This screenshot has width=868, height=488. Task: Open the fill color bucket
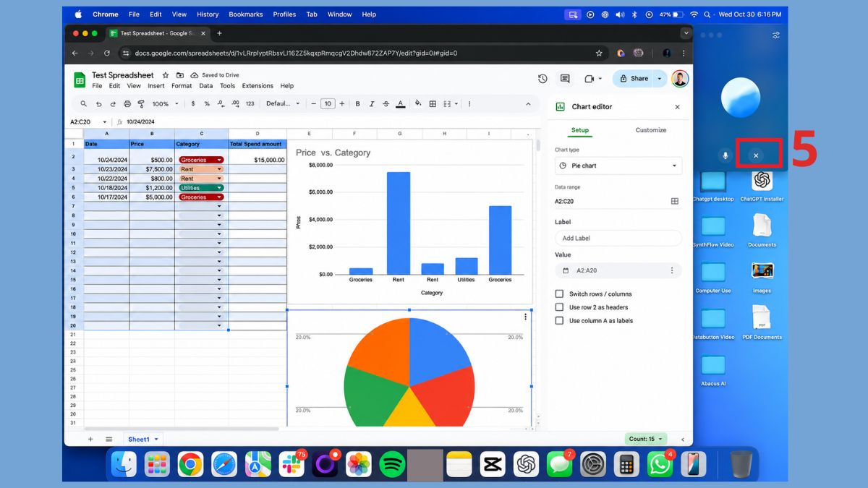click(417, 104)
